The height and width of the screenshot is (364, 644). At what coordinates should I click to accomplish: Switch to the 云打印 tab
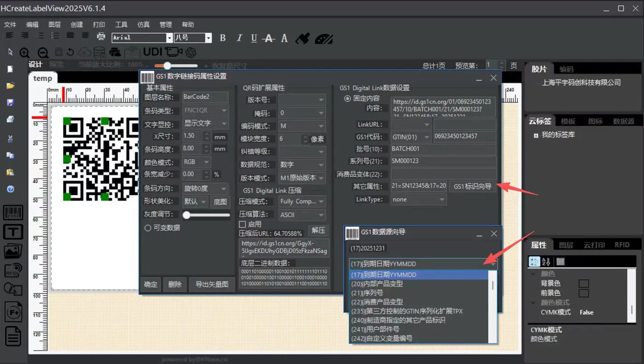(x=594, y=245)
